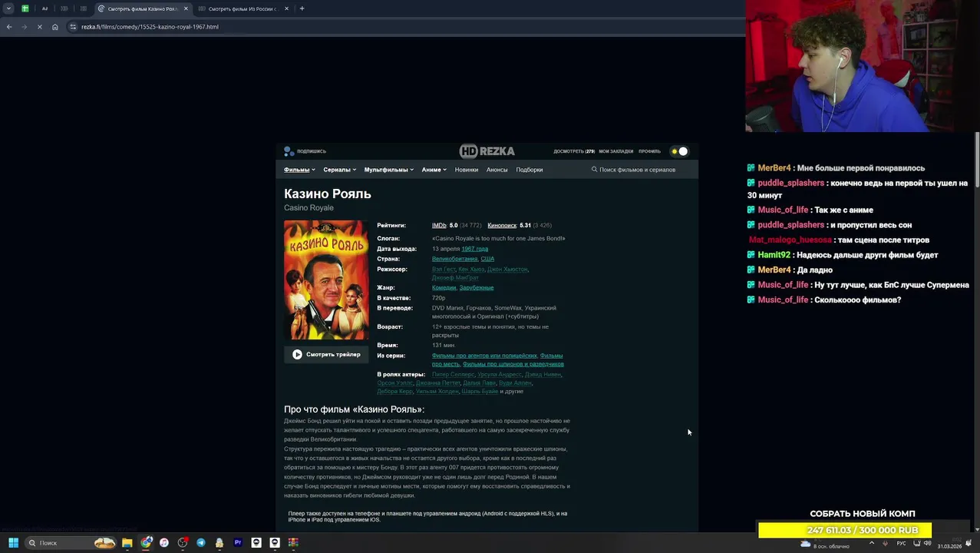Open actor Питер Селлерс link

[453, 374]
